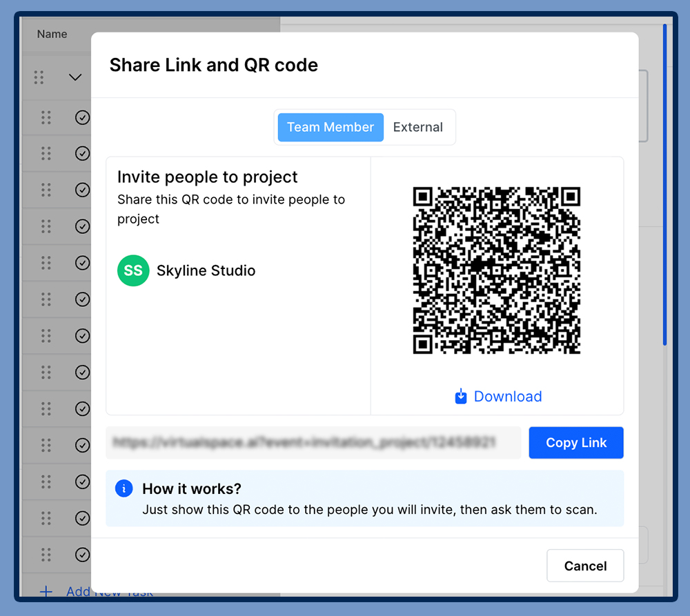Screen dimensions: 690x616
Task: Click the Share Link and QR code title
Action: coord(214,65)
